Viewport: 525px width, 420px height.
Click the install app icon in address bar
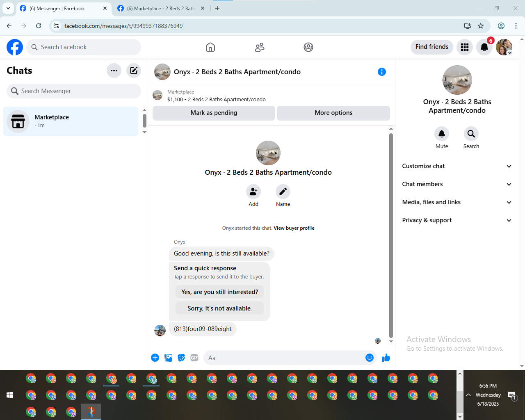pos(467,26)
